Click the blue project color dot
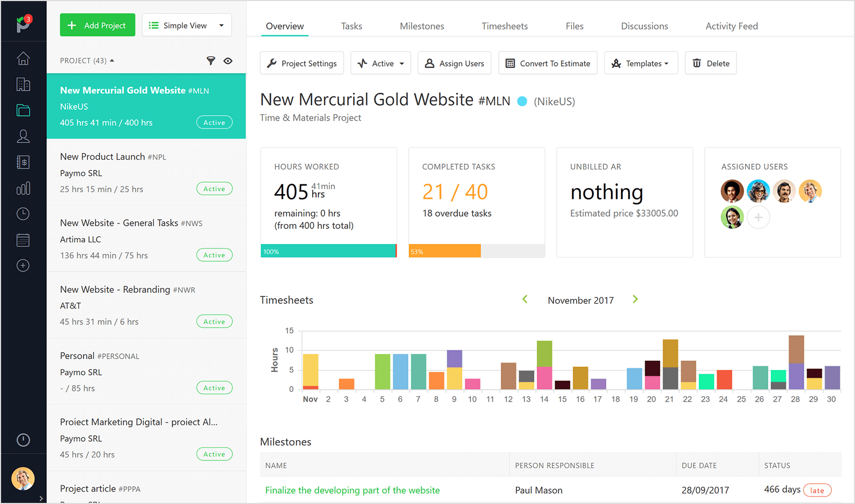The image size is (855, 504). 522,101
